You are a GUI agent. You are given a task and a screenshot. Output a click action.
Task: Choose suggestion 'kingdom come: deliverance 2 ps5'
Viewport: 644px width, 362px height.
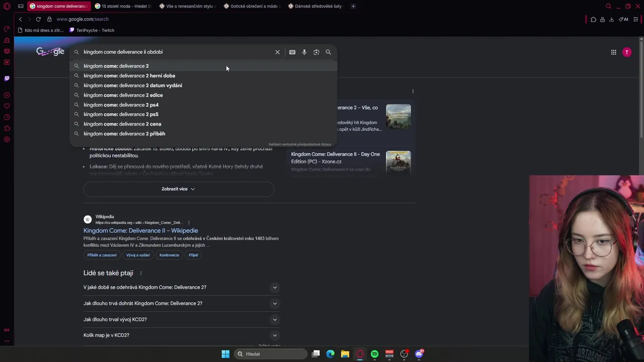[x=203, y=115]
